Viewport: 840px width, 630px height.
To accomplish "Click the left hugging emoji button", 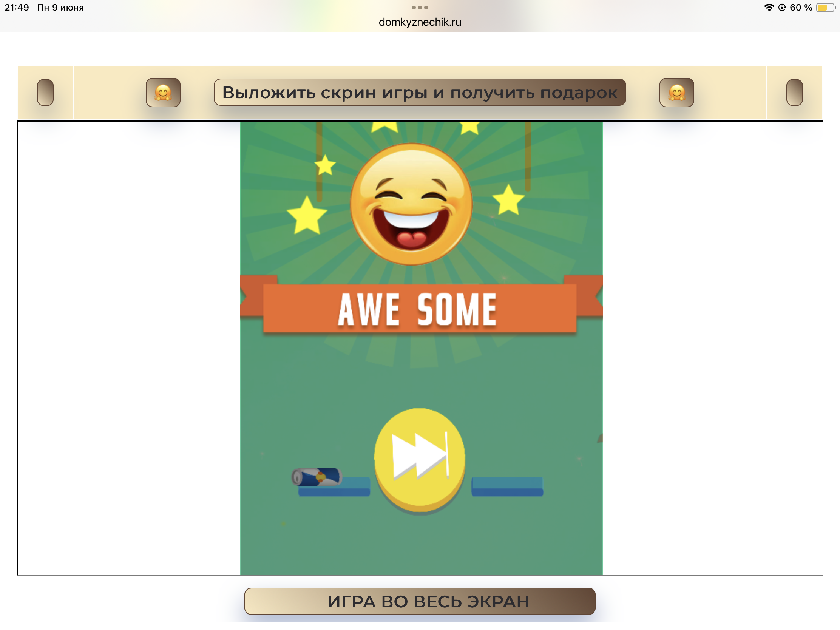I will coord(163,92).
